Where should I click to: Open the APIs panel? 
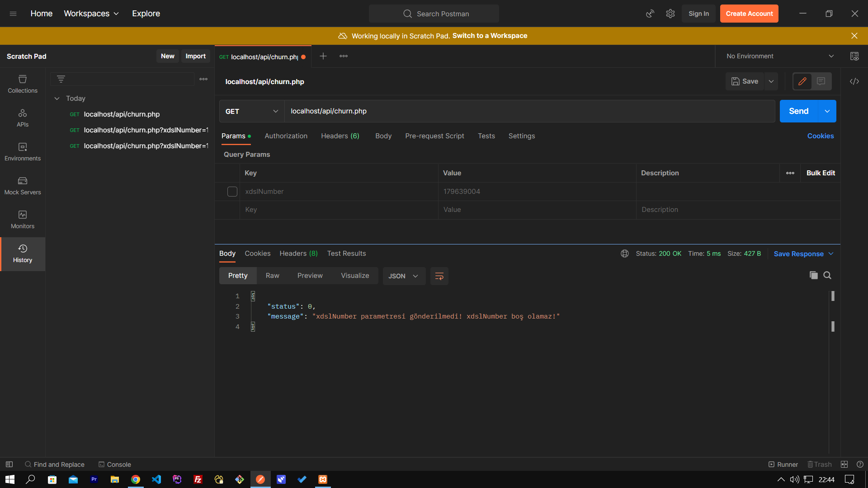(23, 117)
